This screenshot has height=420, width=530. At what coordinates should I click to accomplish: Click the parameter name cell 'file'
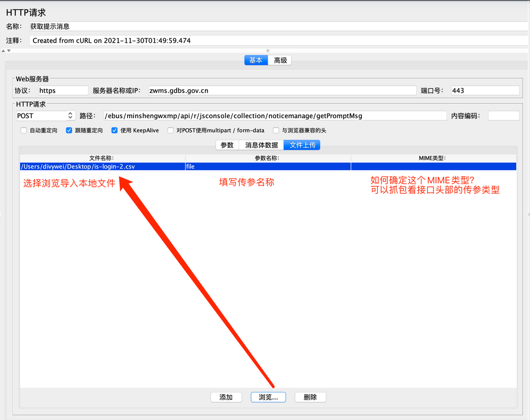[x=268, y=167]
